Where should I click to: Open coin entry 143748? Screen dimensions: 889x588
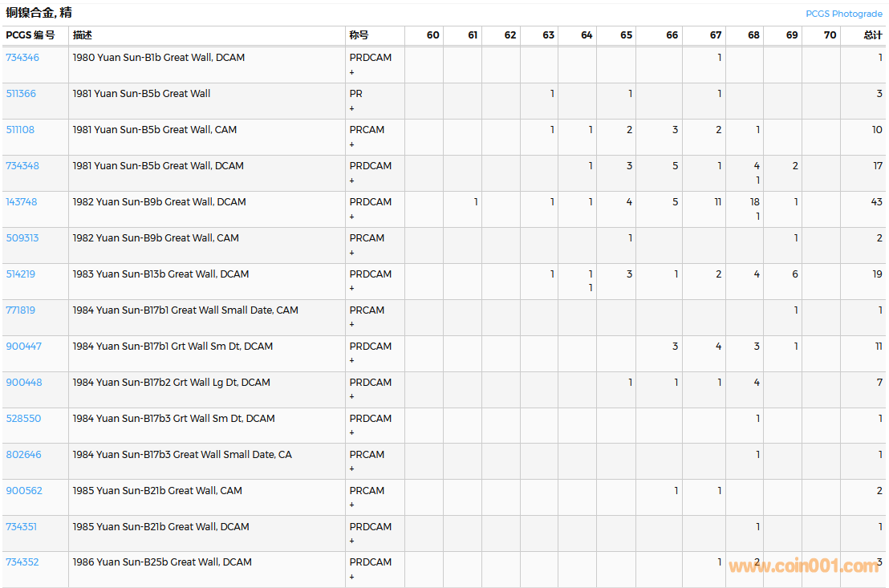(x=22, y=202)
